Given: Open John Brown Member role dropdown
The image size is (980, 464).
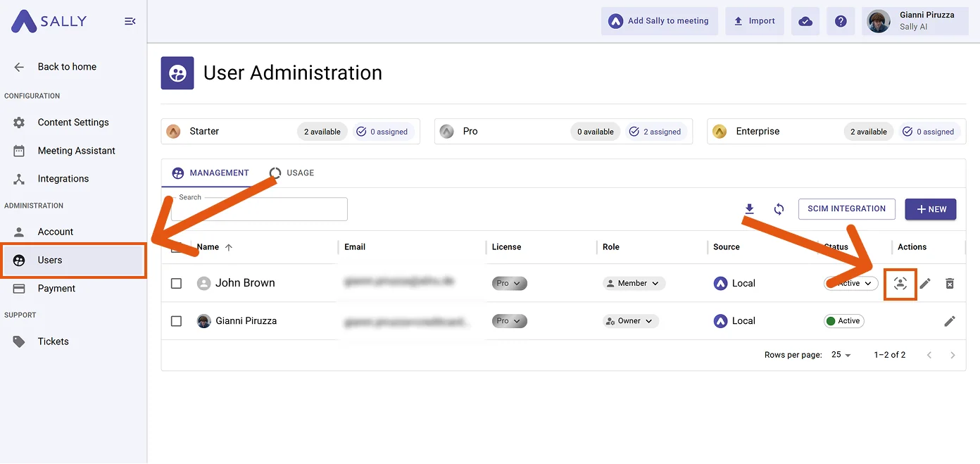Looking at the screenshot, I should 634,283.
